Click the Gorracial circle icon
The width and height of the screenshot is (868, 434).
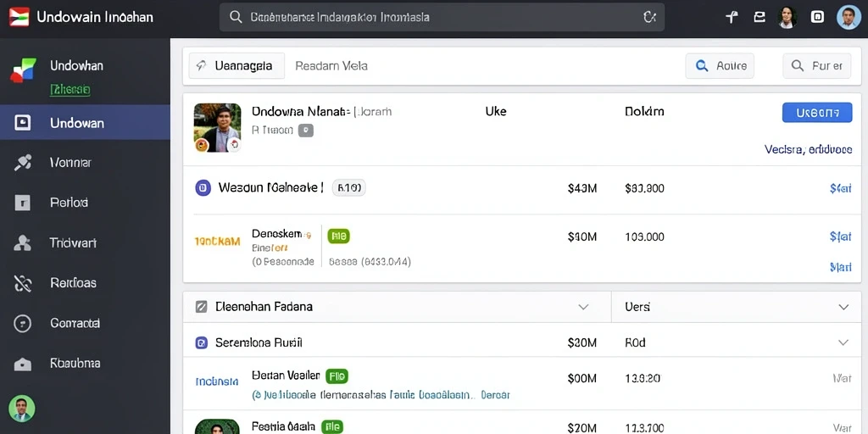pos(23,323)
